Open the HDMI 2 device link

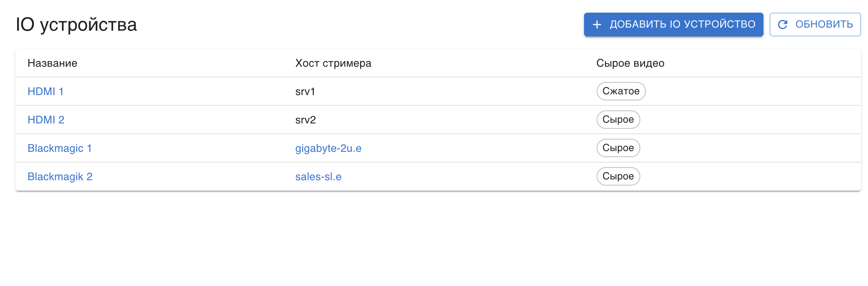pyautogui.click(x=46, y=120)
